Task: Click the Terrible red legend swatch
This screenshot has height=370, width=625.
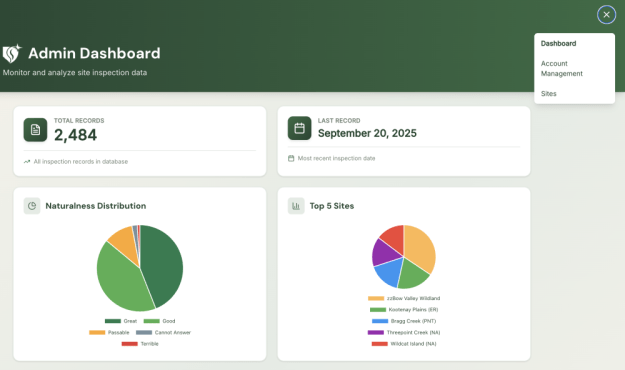Action: click(x=130, y=344)
